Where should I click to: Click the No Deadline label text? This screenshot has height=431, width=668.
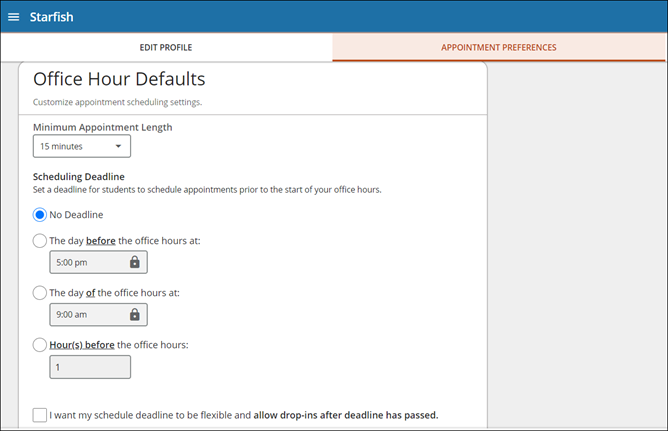tap(76, 214)
